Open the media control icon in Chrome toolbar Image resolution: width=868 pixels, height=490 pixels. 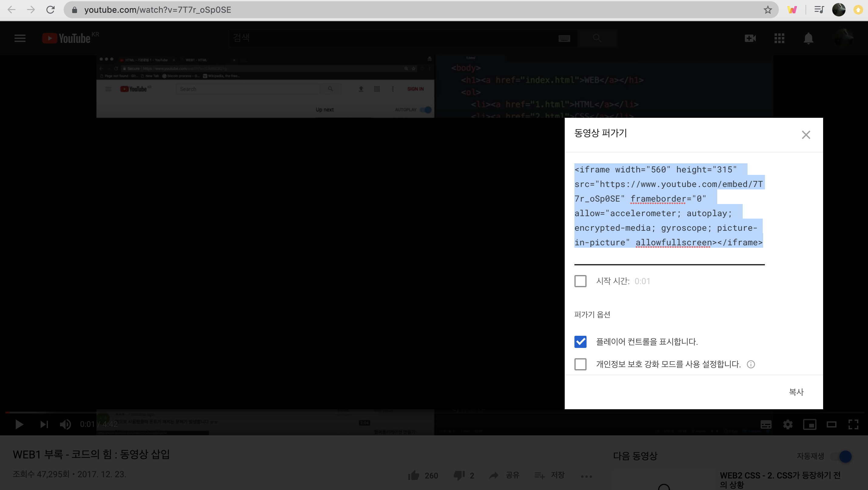(x=819, y=10)
